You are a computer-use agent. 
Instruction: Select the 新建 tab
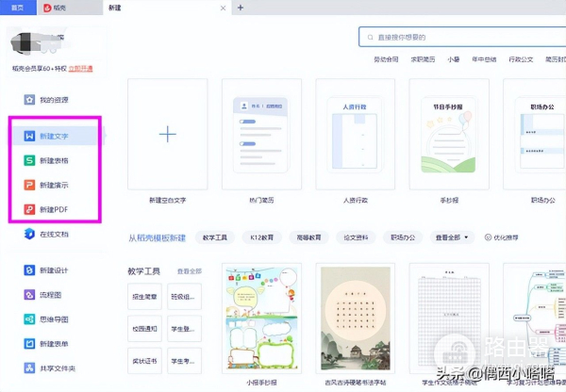[167, 8]
